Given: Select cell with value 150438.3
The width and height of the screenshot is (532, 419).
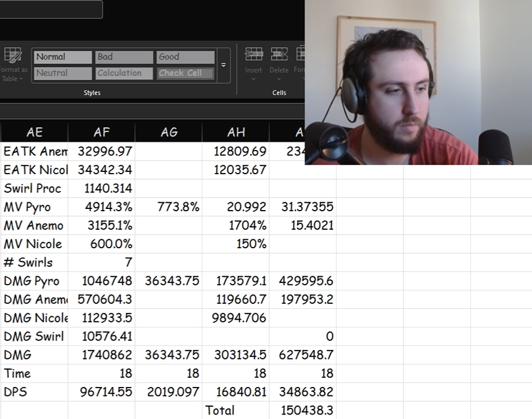Looking at the screenshot, I should (303, 411).
